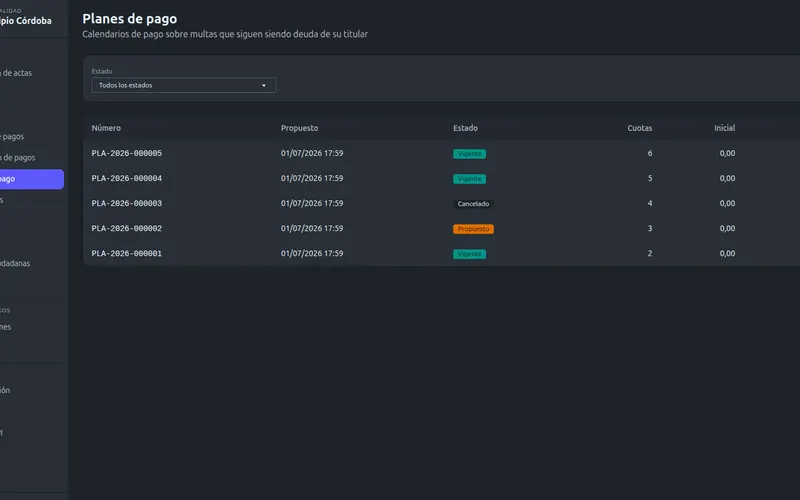The width and height of the screenshot is (800, 500).
Task: Open the 'Todos los estados' Estado dropdown
Action: point(184,85)
